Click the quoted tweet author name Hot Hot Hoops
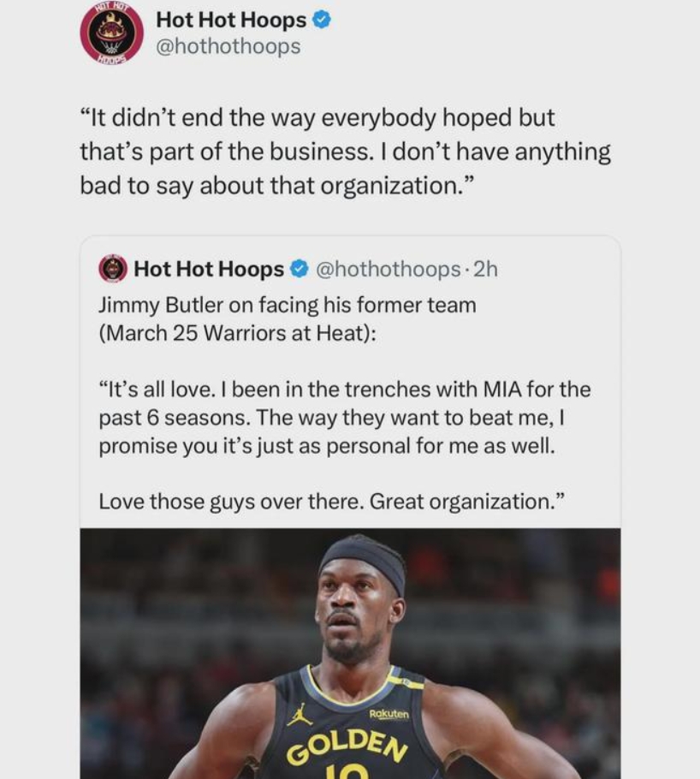Screen dimensions: 700x779 (209, 269)
